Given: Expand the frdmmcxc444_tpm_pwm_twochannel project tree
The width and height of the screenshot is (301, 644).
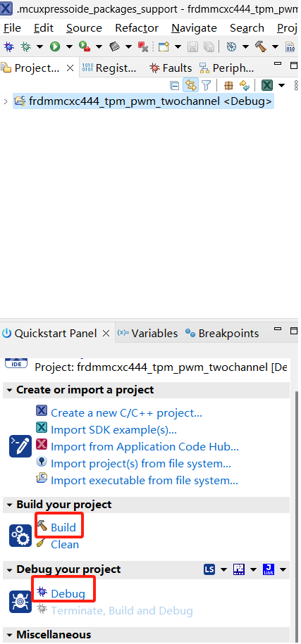Looking at the screenshot, I should click(x=6, y=101).
